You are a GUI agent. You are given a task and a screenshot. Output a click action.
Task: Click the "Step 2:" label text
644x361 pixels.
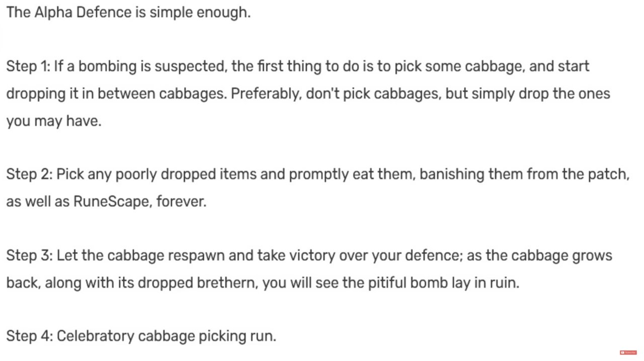[29, 174]
